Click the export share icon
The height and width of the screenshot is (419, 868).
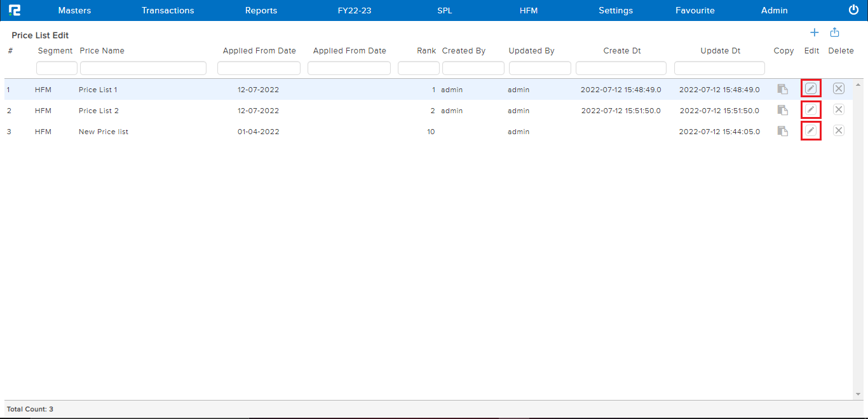click(835, 33)
